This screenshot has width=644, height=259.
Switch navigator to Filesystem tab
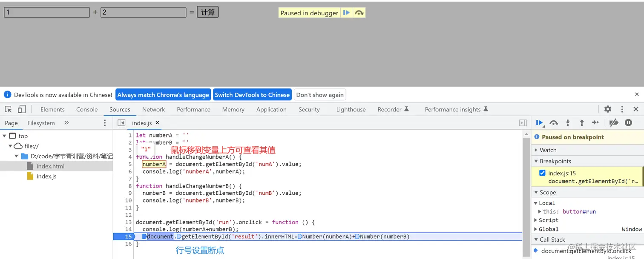41,123
